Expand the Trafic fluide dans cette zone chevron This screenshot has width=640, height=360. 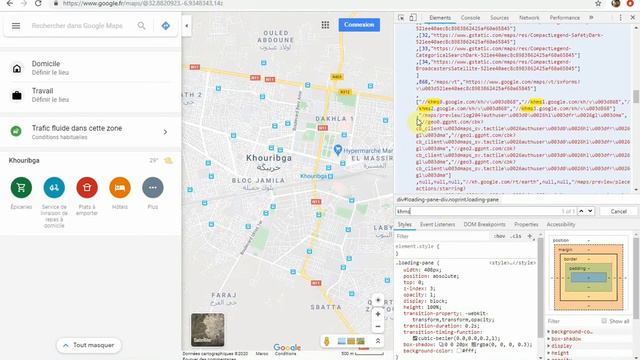[165, 132]
